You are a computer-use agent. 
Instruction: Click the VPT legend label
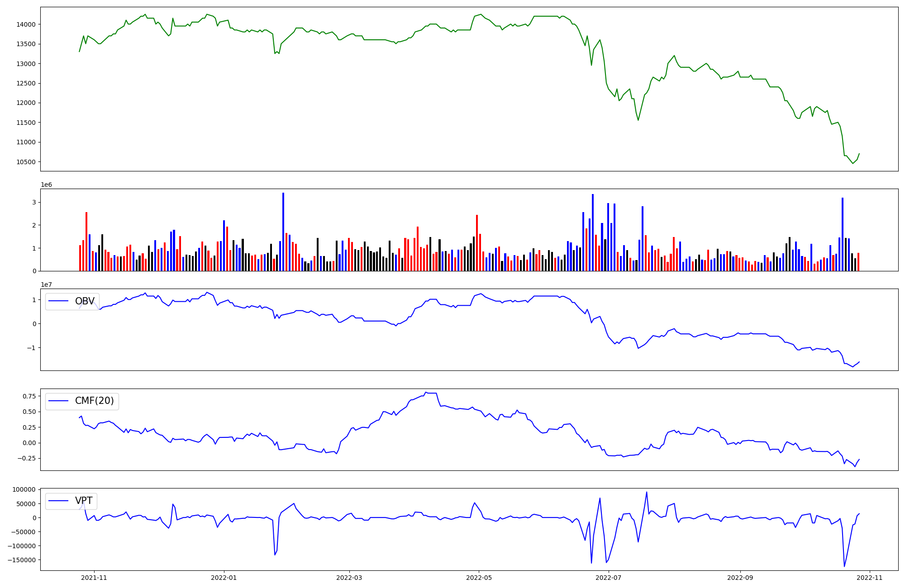(84, 501)
